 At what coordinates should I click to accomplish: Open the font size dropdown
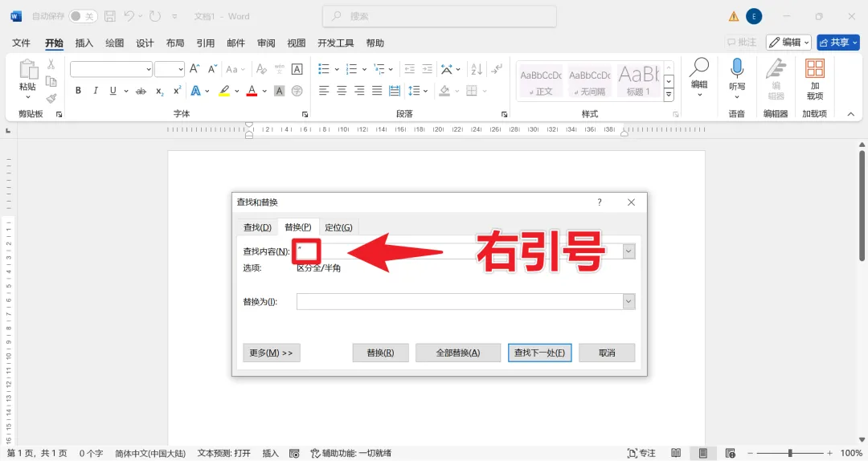click(x=181, y=69)
